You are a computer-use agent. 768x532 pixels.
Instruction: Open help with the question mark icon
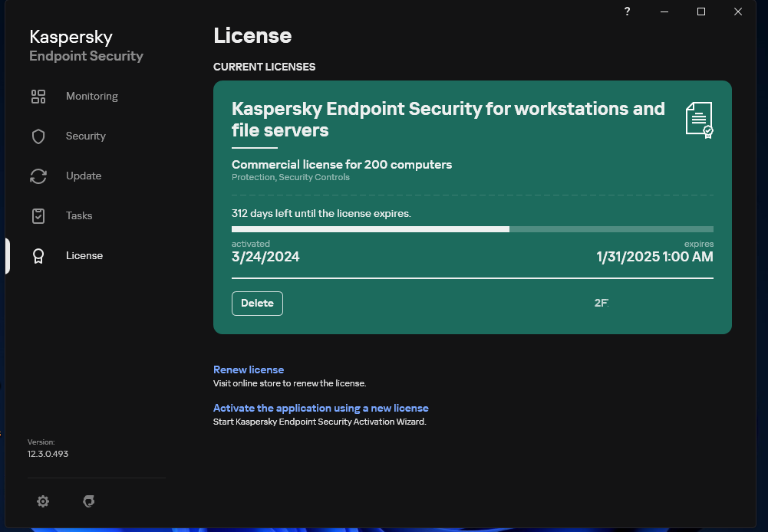tap(628, 11)
